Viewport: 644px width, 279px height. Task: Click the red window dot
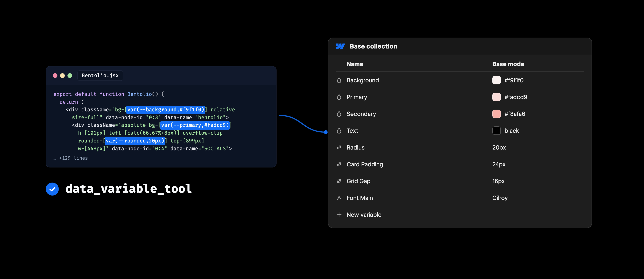pyautogui.click(x=55, y=76)
